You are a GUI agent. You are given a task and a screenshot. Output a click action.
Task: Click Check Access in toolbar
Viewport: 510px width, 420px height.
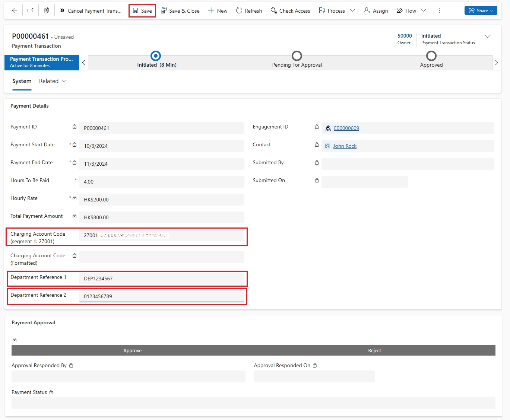(x=290, y=11)
